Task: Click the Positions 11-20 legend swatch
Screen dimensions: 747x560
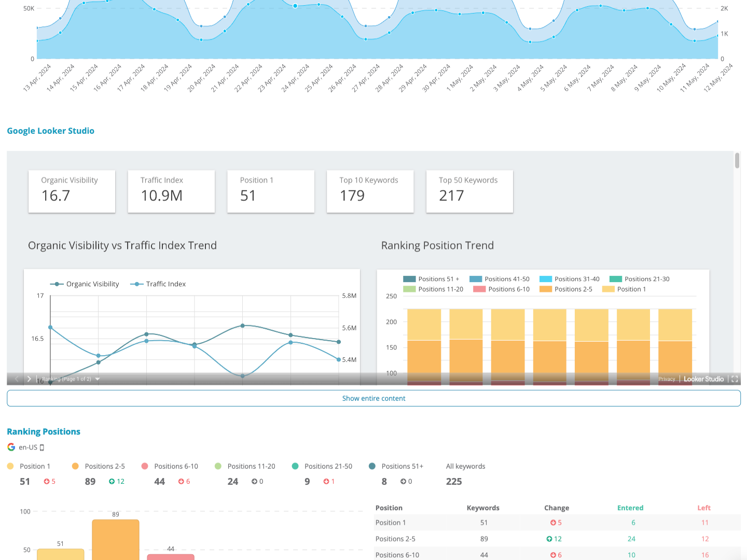Action: (409, 289)
